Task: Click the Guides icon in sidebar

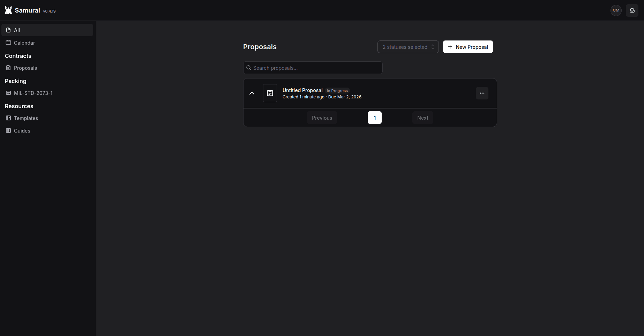Action: pyautogui.click(x=8, y=130)
